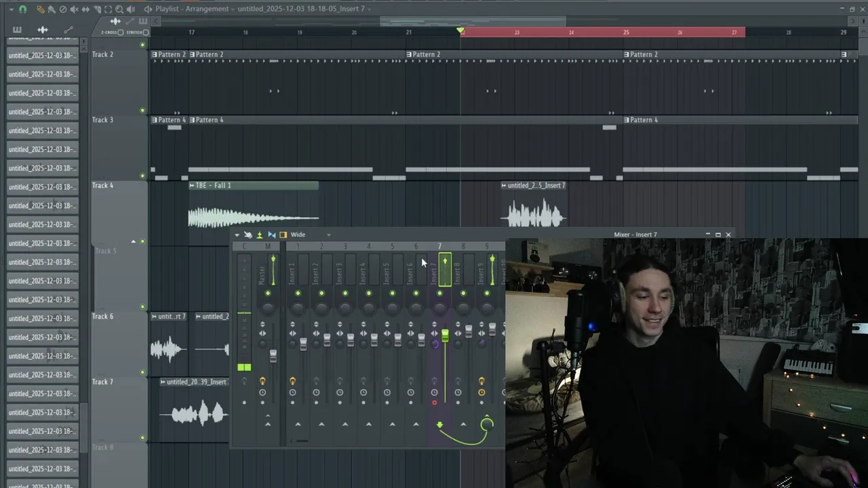Click Insert 2 send routing arrow

click(321, 424)
